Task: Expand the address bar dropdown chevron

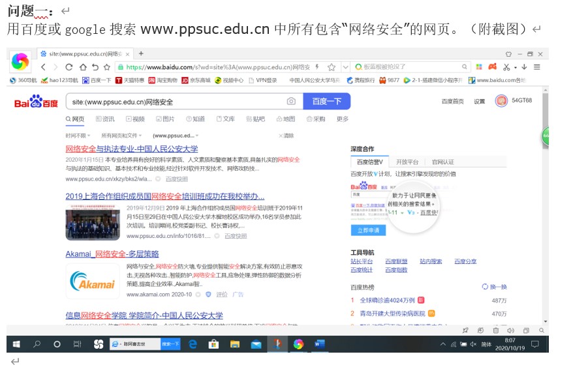Action: (345, 67)
